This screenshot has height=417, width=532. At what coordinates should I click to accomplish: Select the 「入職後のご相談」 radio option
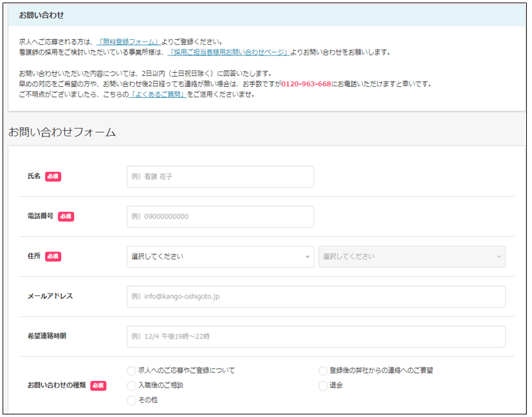132,385
